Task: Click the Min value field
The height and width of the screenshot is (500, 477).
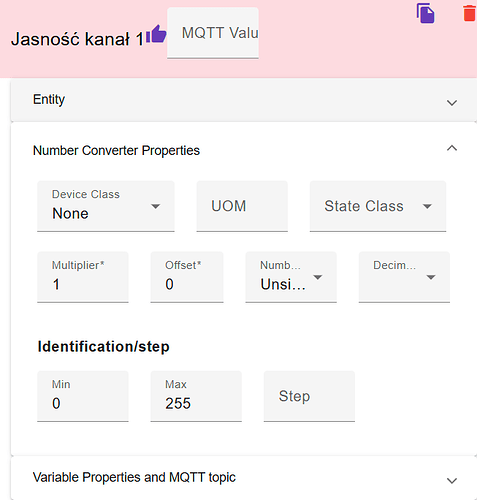Action: pos(83,396)
